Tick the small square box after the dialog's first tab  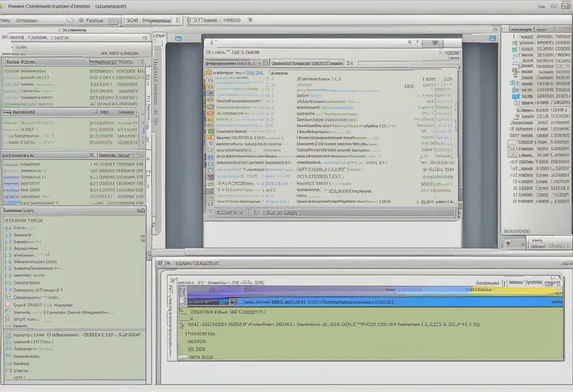(266, 63)
